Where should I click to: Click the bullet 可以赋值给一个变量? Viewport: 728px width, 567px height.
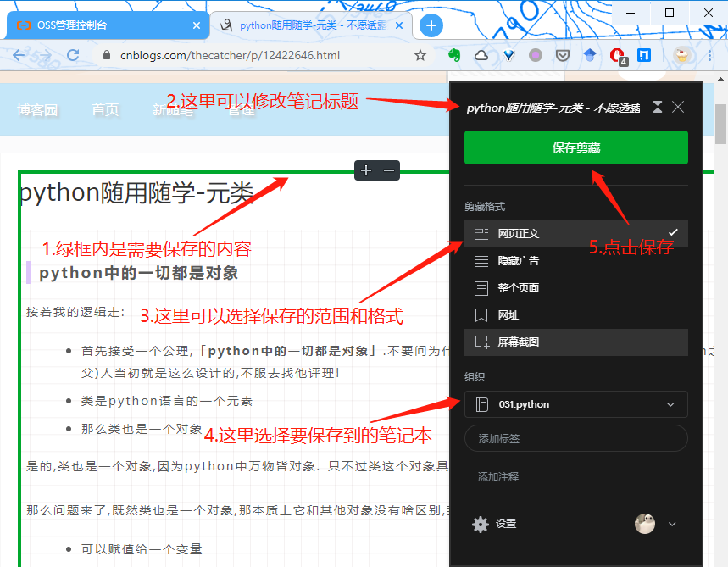(x=142, y=549)
